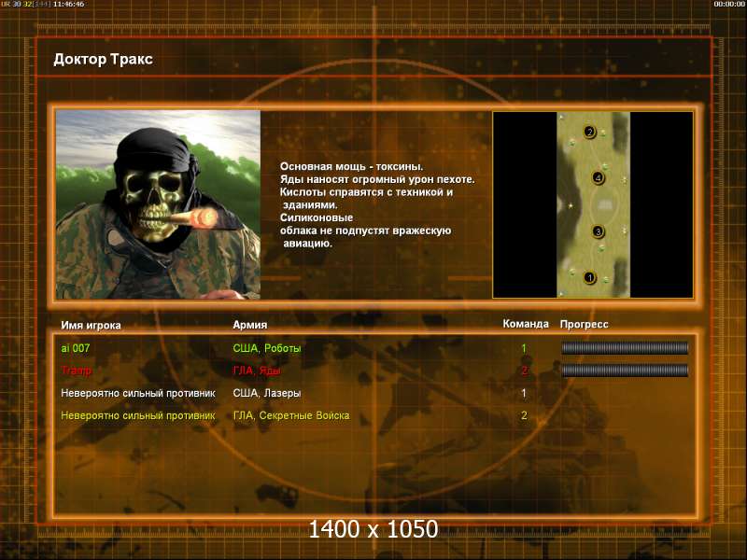This screenshot has width=747, height=560.
Task: Click the Tramp player's progress bar
Action: coord(625,370)
